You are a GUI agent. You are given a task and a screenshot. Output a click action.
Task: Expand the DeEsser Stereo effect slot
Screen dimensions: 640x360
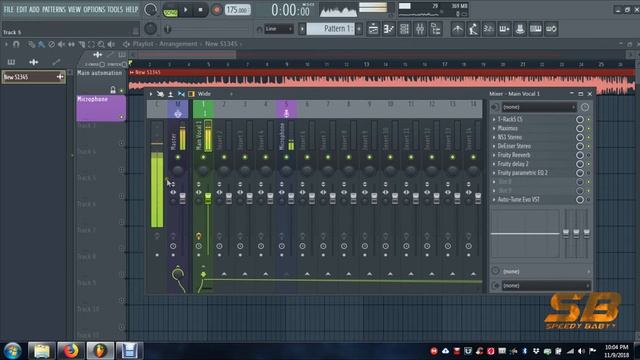point(494,146)
